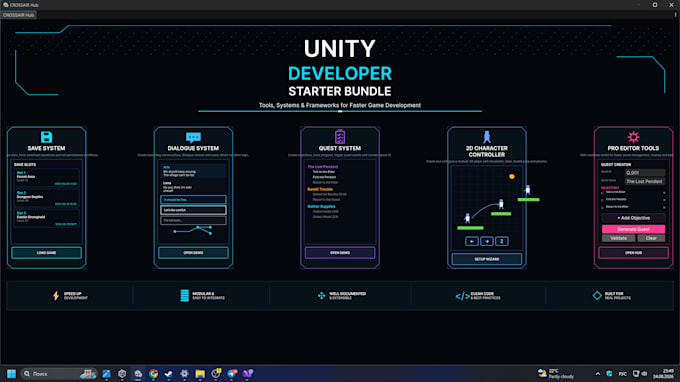The image size is (680, 382).
Task: Open Steam from the taskbar
Action: pos(169,373)
